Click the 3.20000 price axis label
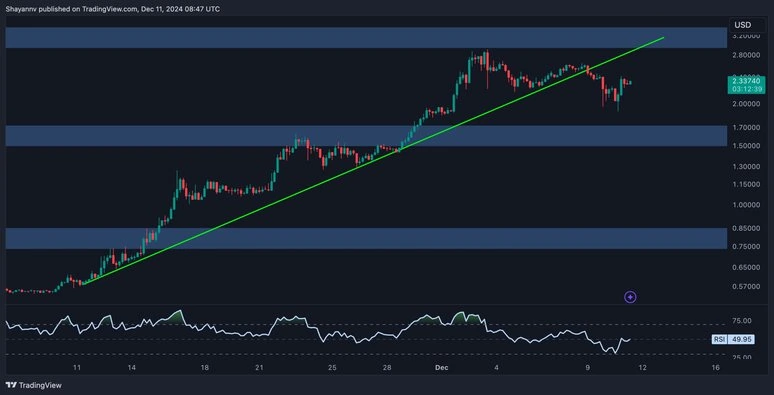The image size is (774, 395). point(745,36)
